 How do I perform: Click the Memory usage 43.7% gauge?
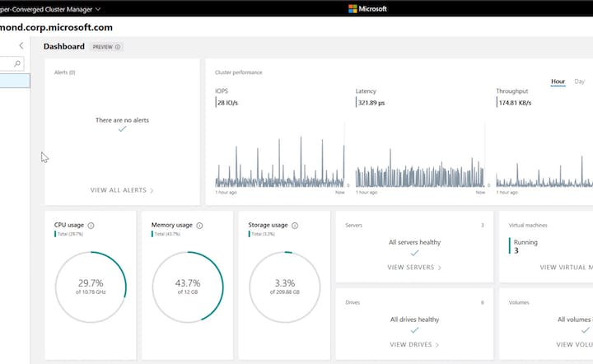[x=188, y=287]
